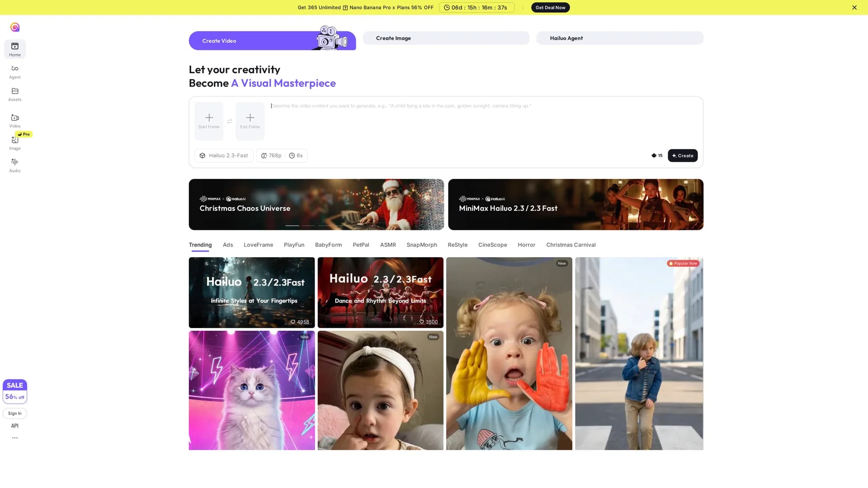Open the API link in sidebar
868x488 pixels.
click(x=15, y=426)
